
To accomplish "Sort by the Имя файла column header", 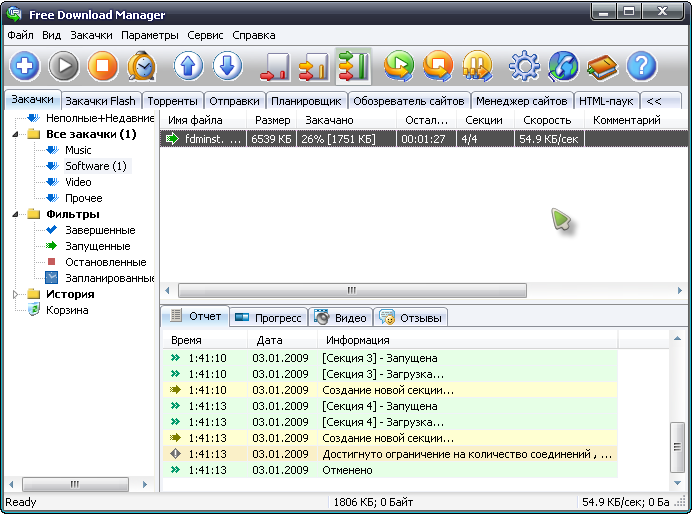I will pos(203,120).
